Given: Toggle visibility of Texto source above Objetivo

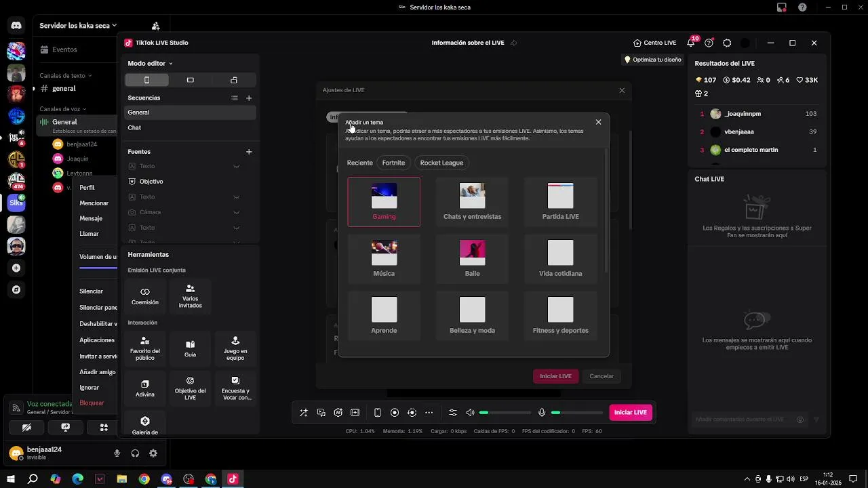Looking at the screenshot, I should click(x=236, y=166).
